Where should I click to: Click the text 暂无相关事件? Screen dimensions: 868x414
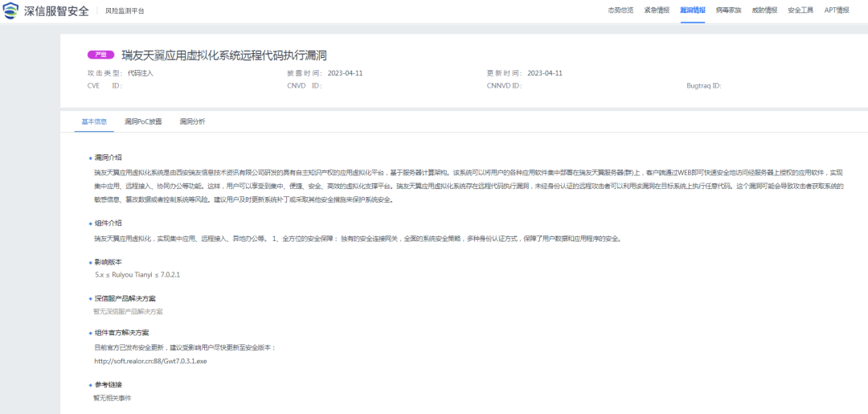tap(113, 398)
